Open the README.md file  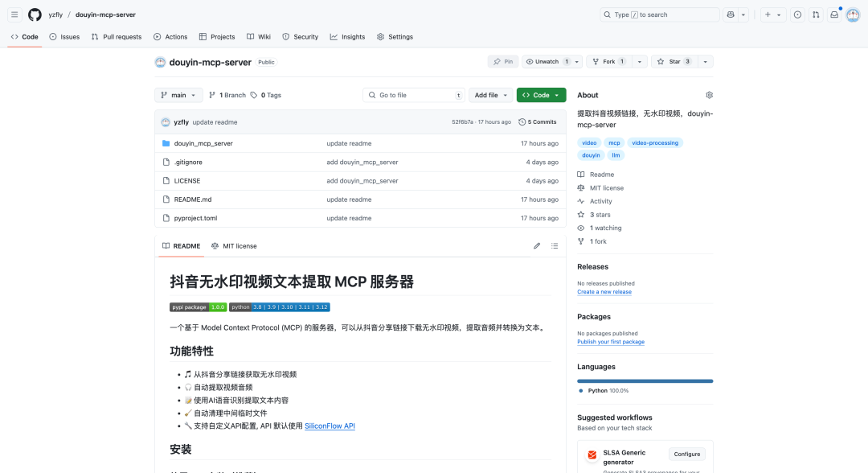[193, 199]
